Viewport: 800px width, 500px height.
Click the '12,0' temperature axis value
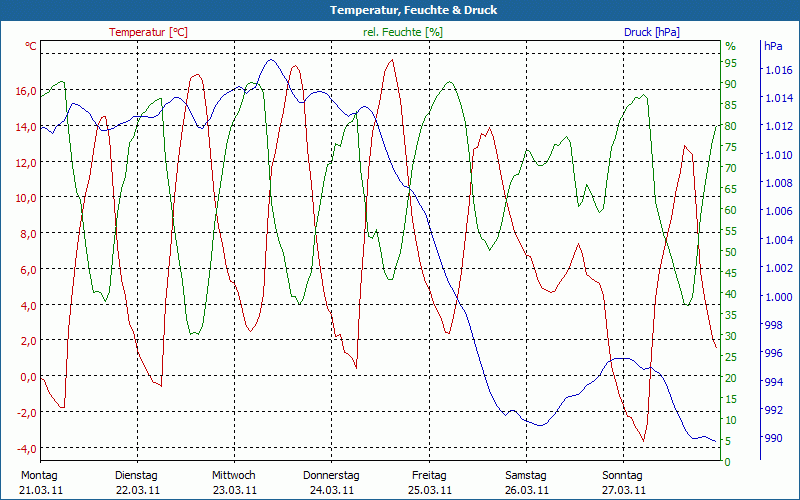pyautogui.click(x=26, y=162)
